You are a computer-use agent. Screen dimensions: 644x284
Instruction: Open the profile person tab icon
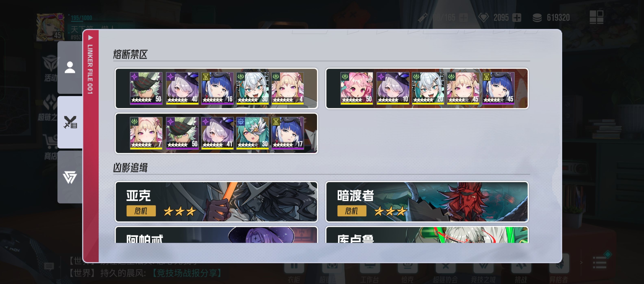[x=70, y=68]
